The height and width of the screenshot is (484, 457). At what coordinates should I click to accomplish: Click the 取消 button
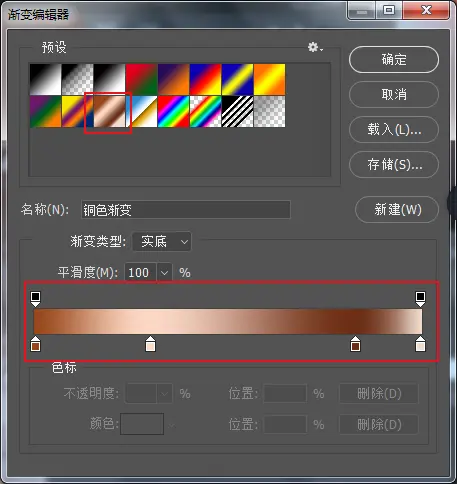[394, 94]
